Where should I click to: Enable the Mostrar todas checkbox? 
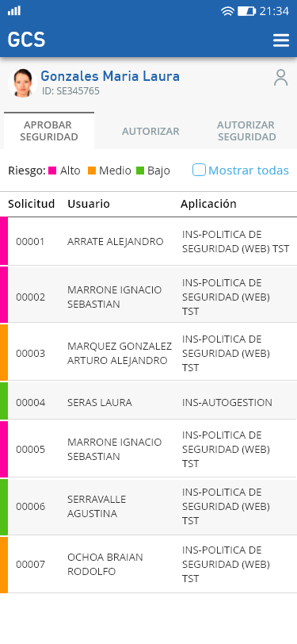tap(199, 170)
